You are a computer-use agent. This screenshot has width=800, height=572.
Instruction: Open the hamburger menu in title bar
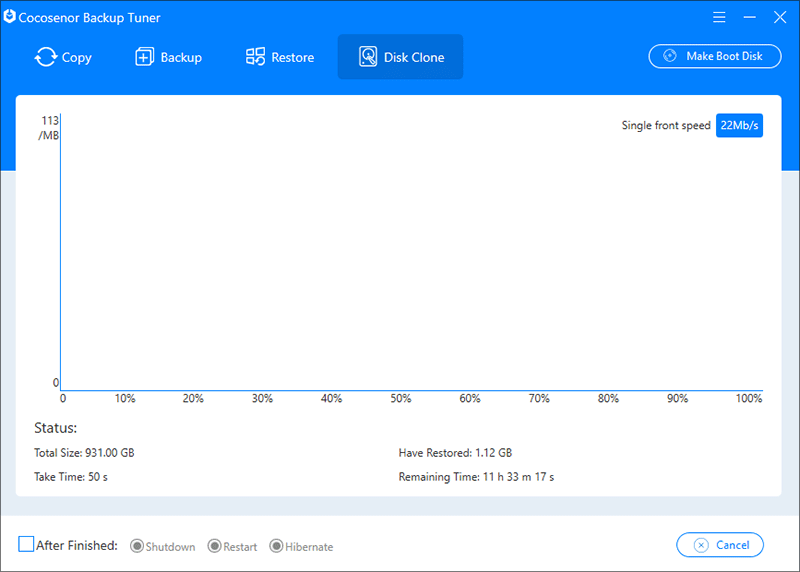pyautogui.click(x=719, y=17)
